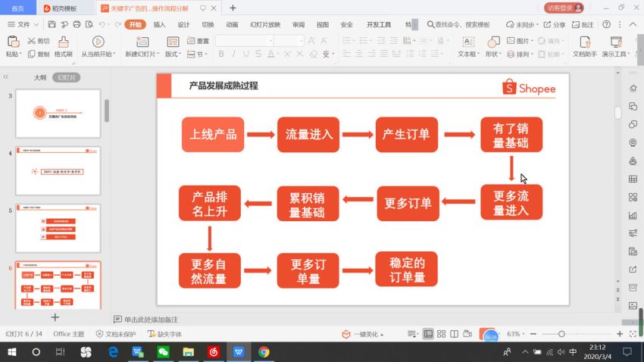This screenshot has height=362, width=644.
Task: Select slide 5 thumbnail
Action: [x=58, y=228]
